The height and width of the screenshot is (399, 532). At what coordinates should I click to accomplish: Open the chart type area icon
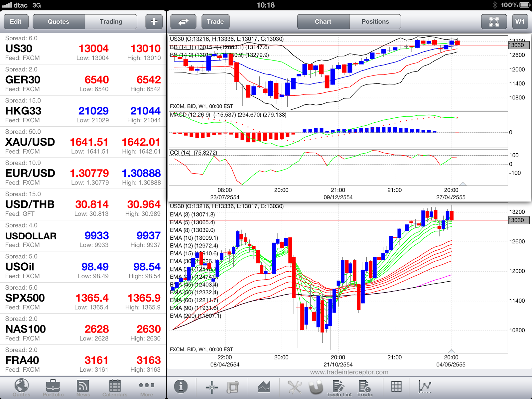coord(264,387)
